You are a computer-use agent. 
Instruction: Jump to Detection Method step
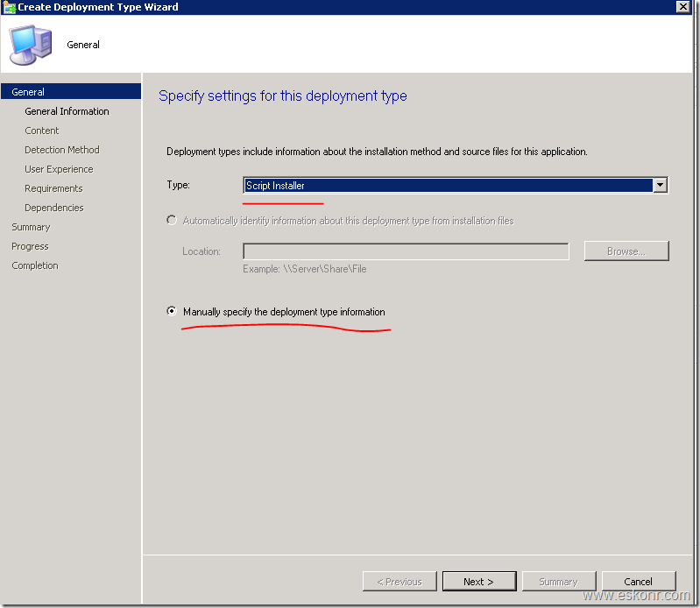[62, 150]
